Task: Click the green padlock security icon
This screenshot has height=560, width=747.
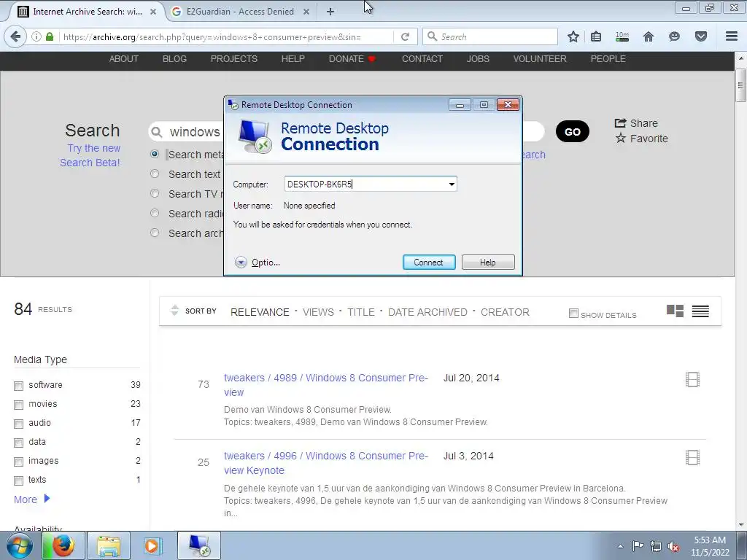Action: 50,36
